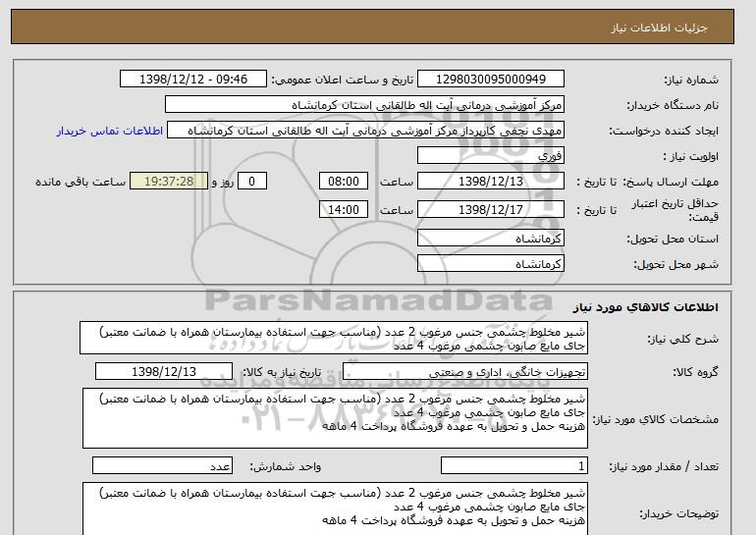The height and width of the screenshot is (535, 756).
Task: Click the تاریخ نیاز به کالا date field
Action: (164, 372)
